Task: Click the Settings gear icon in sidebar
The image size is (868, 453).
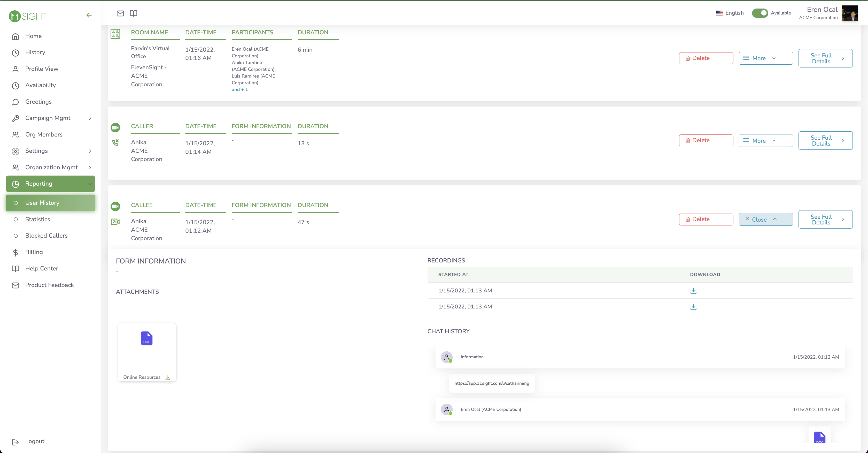Action: click(x=16, y=151)
